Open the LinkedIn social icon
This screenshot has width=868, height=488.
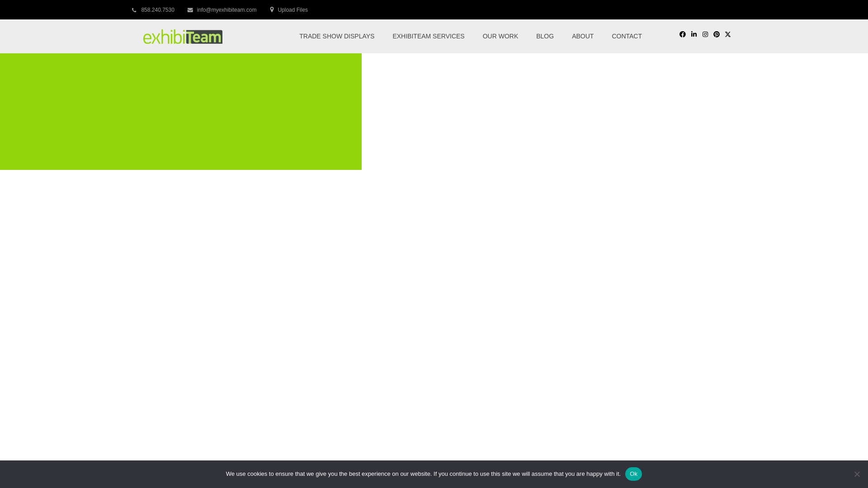click(693, 34)
